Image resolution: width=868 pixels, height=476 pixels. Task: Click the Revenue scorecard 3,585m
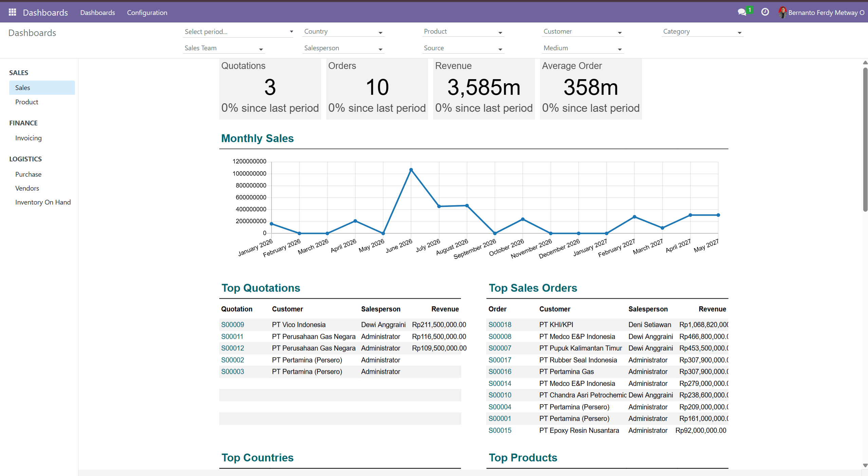[484, 87]
